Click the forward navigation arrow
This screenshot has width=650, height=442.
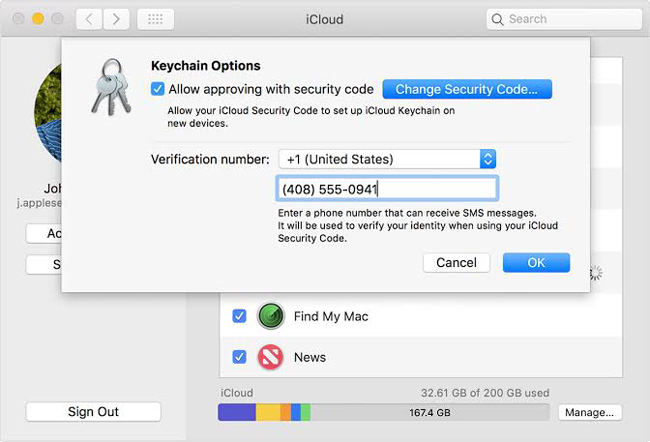117,19
